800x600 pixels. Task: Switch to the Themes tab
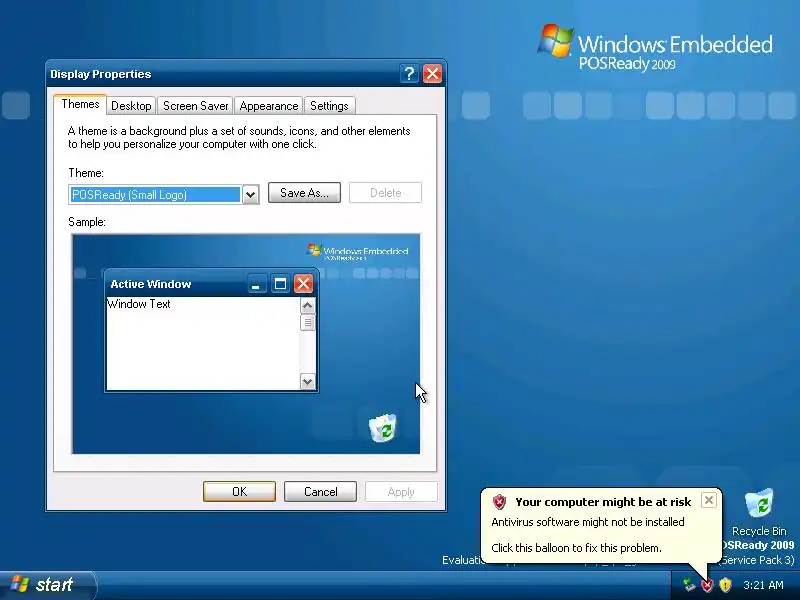(80, 104)
